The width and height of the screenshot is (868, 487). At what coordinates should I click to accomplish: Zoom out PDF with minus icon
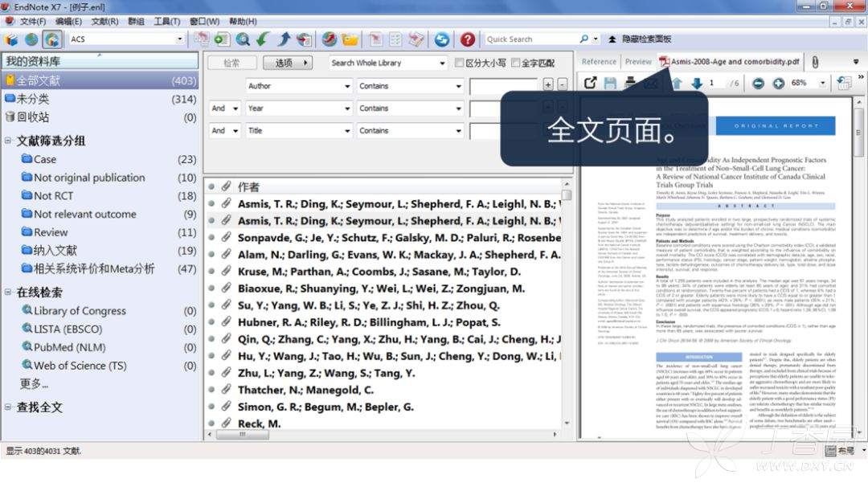point(759,83)
